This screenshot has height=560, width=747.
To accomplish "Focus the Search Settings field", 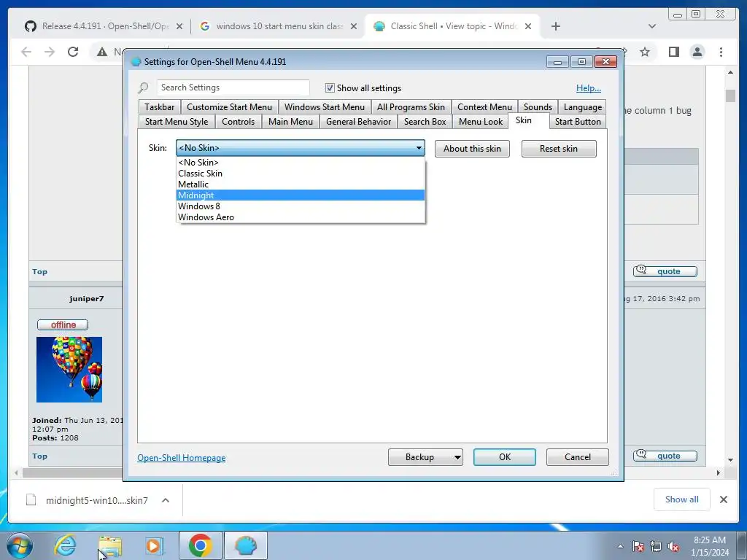I will pyautogui.click(x=233, y=87).
